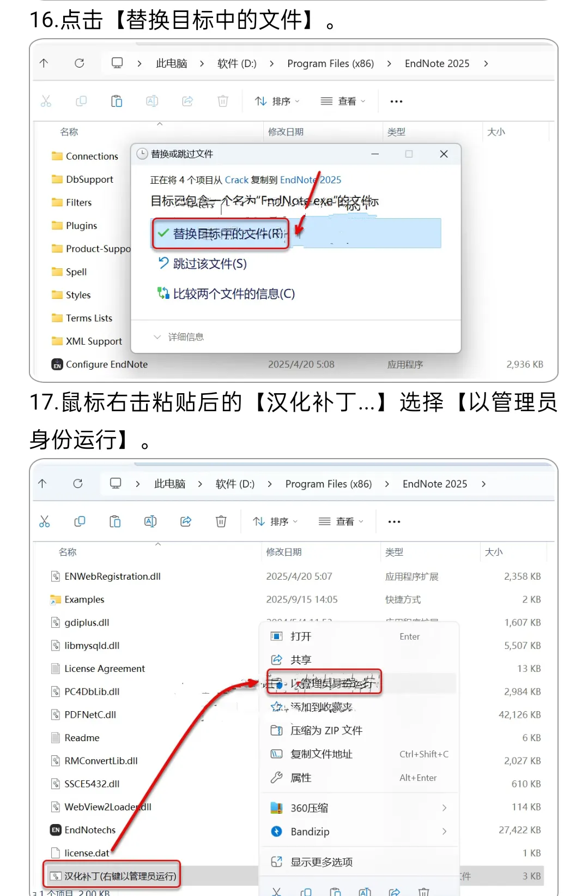Click 此电脑 breadcrumb in step 16 address bar
The image size is (588, 896).
[x=172, y=63]
